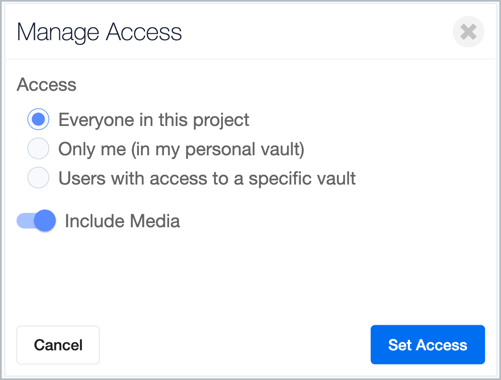Click the 'Users with access to a specific vault' text
501x380 pixels.
tap(207, 178)
